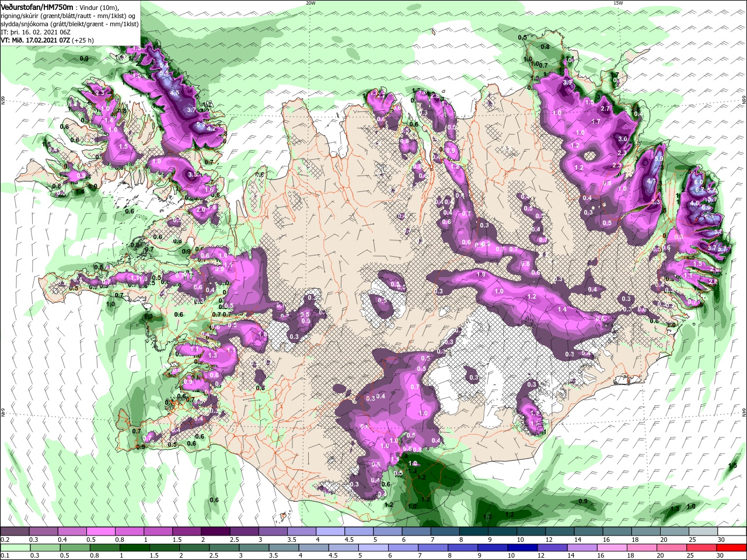Click the 3.9 value in northeast Iceland
Image resolution: width=747 pixels, height=560 pixels.
[567, 83]
